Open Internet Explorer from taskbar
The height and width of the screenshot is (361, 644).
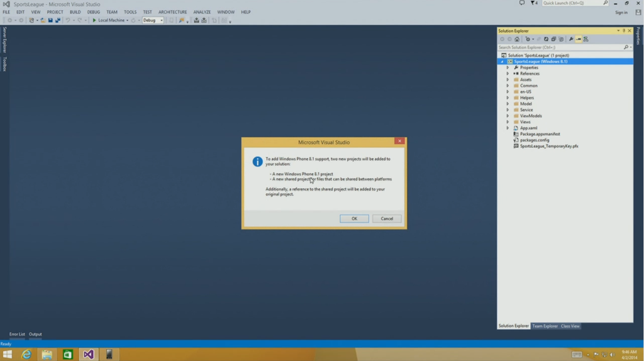(26, 355)
